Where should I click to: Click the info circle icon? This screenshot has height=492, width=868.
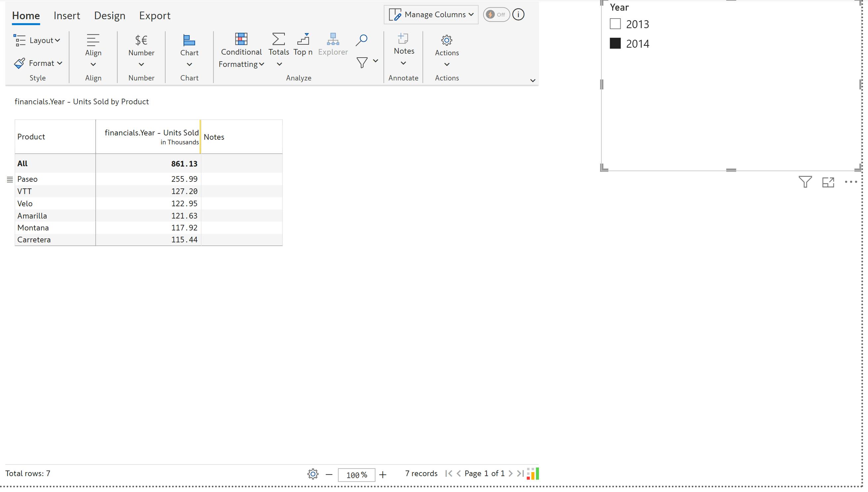(x=518, y=15)
